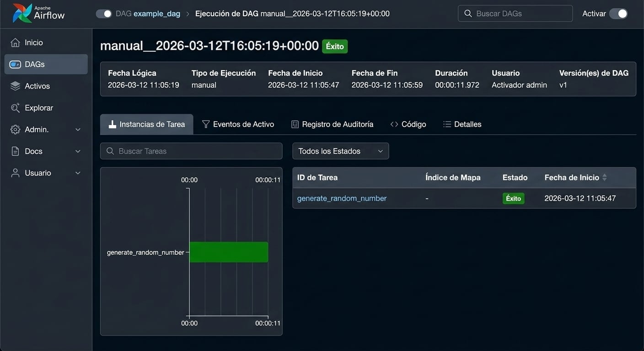644x351 pixels.
Task: Open Activos in the sidebar
Action: 46,86
